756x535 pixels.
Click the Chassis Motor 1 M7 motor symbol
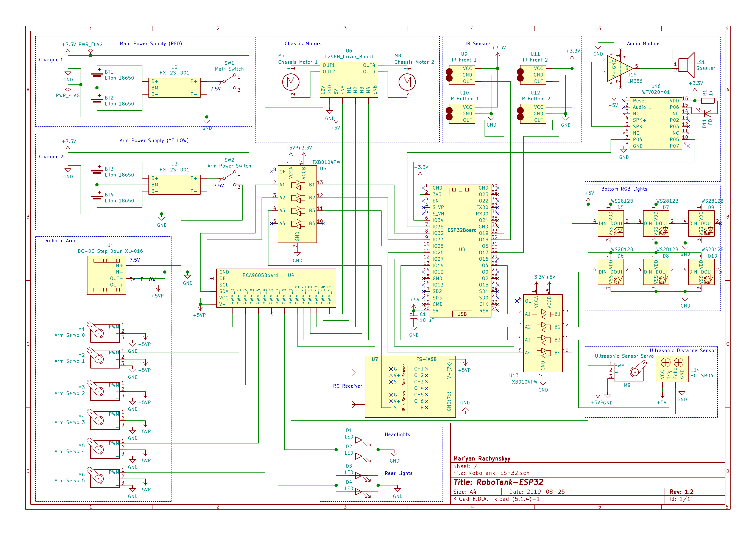tap(291, 82)
